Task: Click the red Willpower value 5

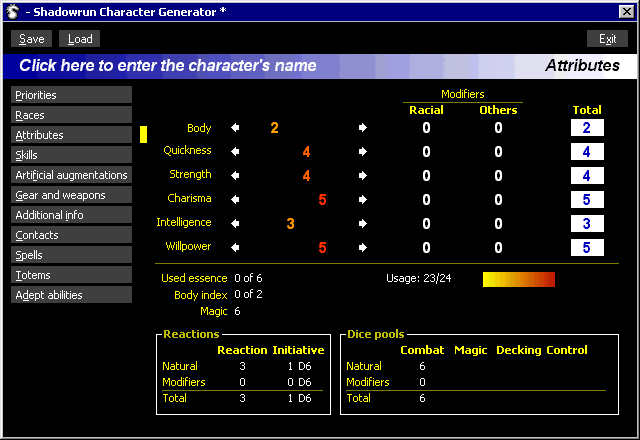Action: tap(322, 247)
